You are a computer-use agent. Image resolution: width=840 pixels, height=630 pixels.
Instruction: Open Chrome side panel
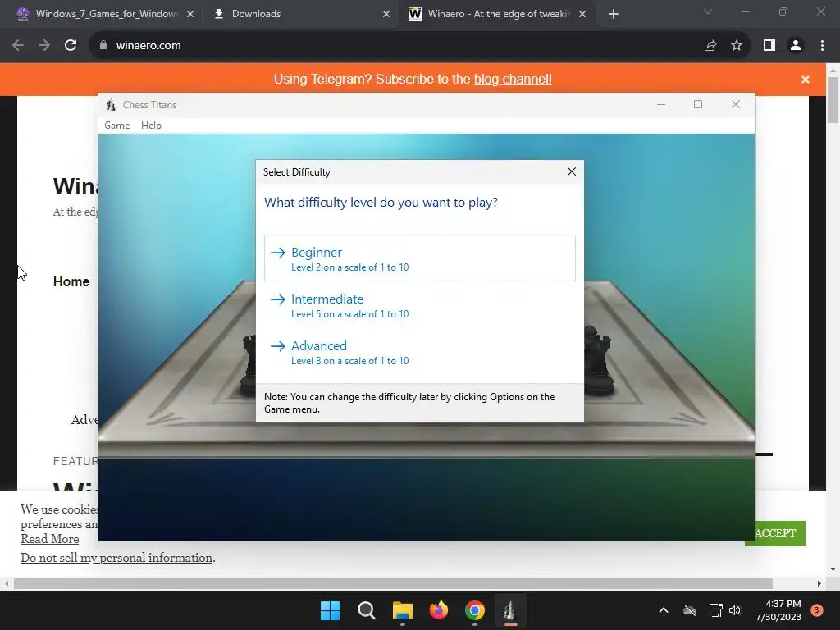tap(769, 46)
